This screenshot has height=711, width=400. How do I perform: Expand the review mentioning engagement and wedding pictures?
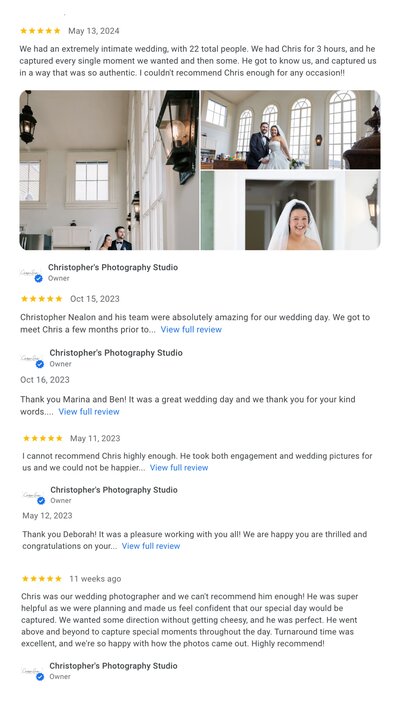coord(179,468)
